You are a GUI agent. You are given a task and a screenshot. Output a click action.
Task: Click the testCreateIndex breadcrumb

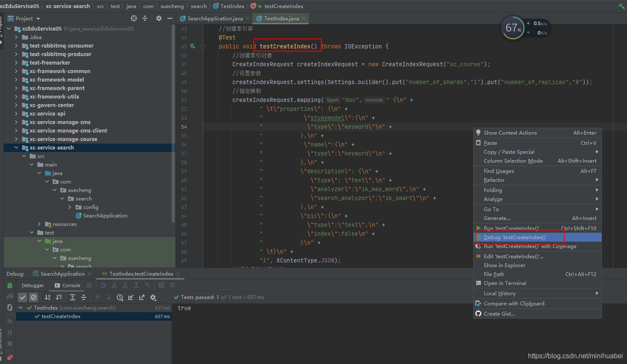click(x=284, y=6)
